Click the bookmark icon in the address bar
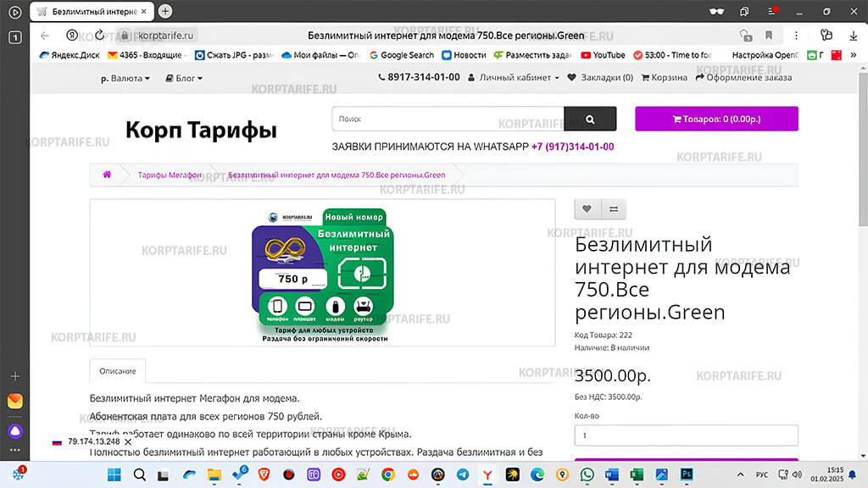The image size is (868, 488). click(769, 36)
